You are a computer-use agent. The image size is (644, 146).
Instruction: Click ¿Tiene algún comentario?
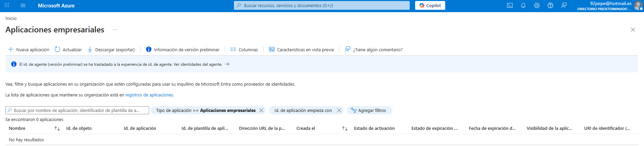coord(374,50)
